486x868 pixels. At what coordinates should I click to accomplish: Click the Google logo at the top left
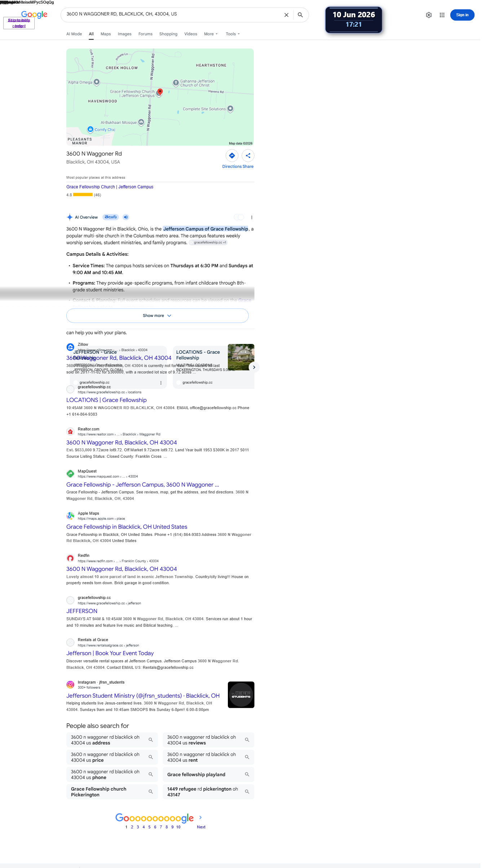pos(34,14)
